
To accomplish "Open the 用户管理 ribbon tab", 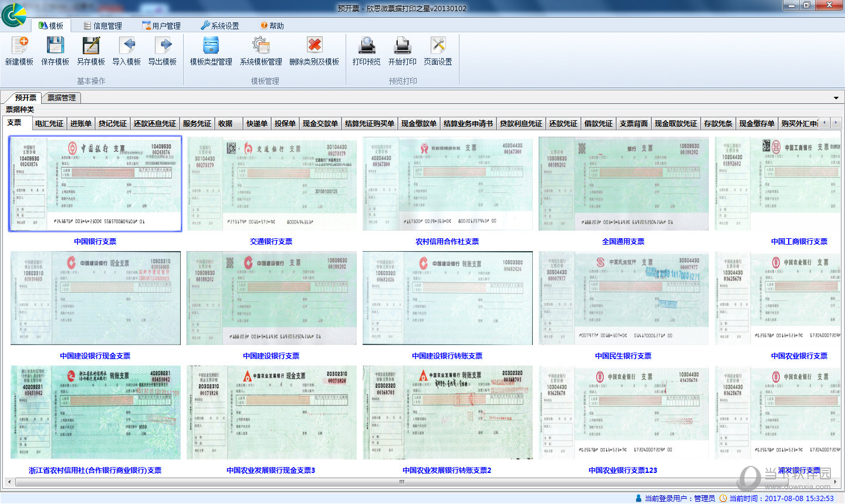I will point(161,26).
